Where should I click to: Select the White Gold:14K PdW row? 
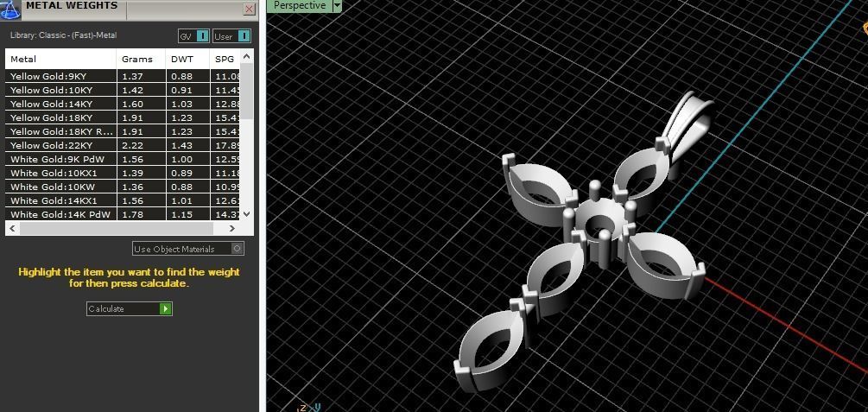point(123,214)
